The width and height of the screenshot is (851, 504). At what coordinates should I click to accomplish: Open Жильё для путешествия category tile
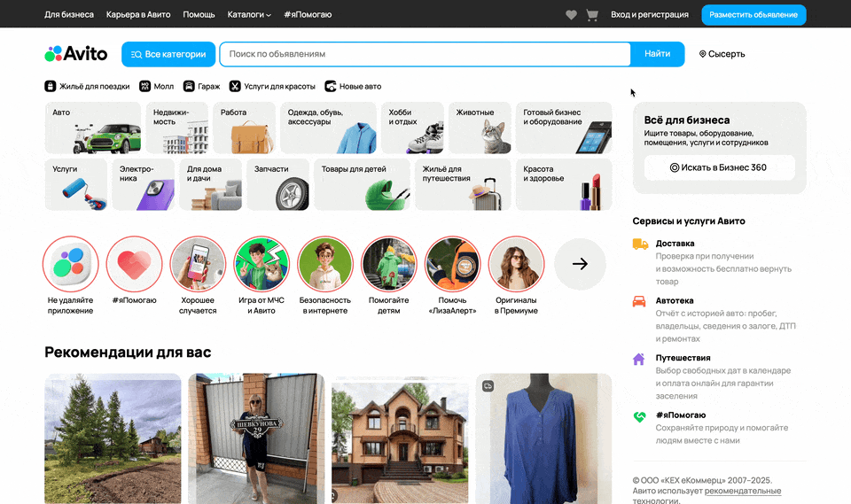tap(463, 184)
